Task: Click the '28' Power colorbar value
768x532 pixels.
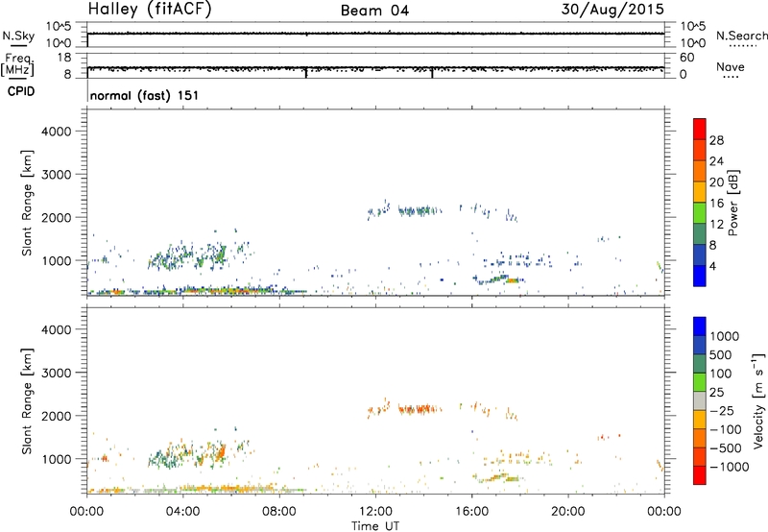Action: (716, 140)
